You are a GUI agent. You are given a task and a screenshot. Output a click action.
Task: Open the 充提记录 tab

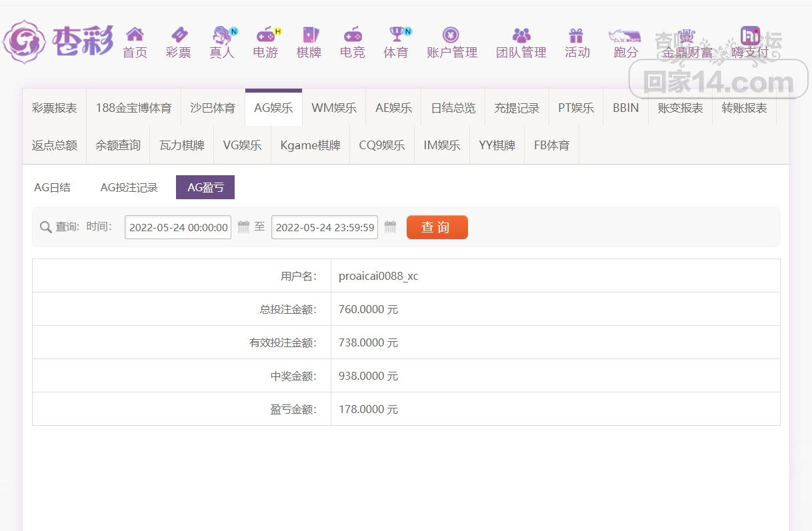click(x=517, y=108)
